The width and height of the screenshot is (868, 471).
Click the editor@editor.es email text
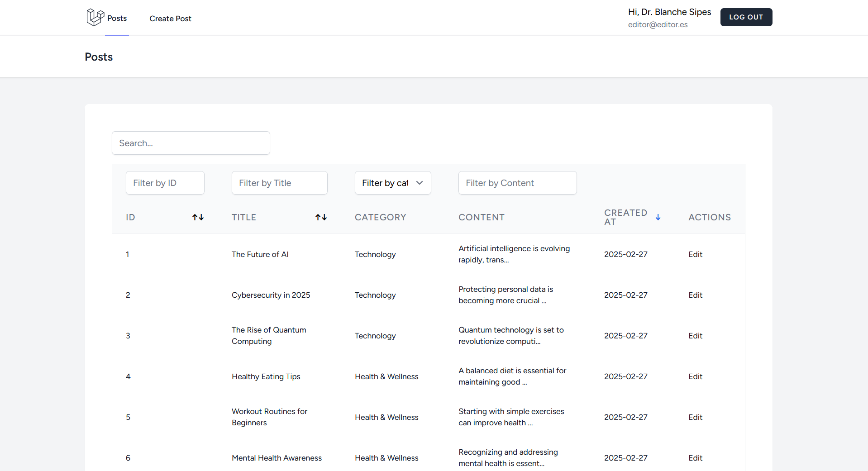[x=658, y=25]
